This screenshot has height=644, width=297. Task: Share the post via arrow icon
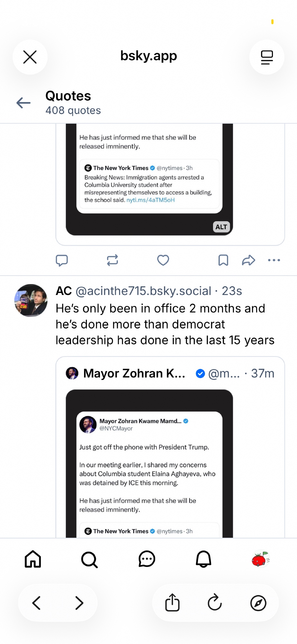point(248,260)
